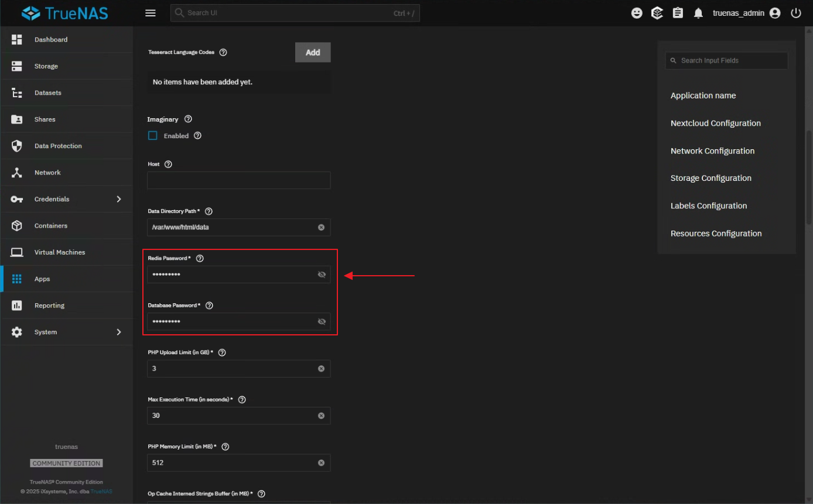Clear the PHP Memory Limit value
Screen dimensions: 813x504
(x=321, y=462)
